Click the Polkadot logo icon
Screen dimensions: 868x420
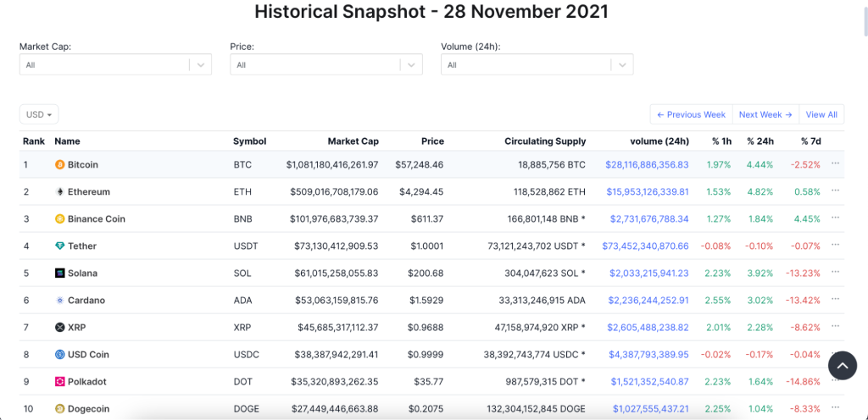click(59, 382)
